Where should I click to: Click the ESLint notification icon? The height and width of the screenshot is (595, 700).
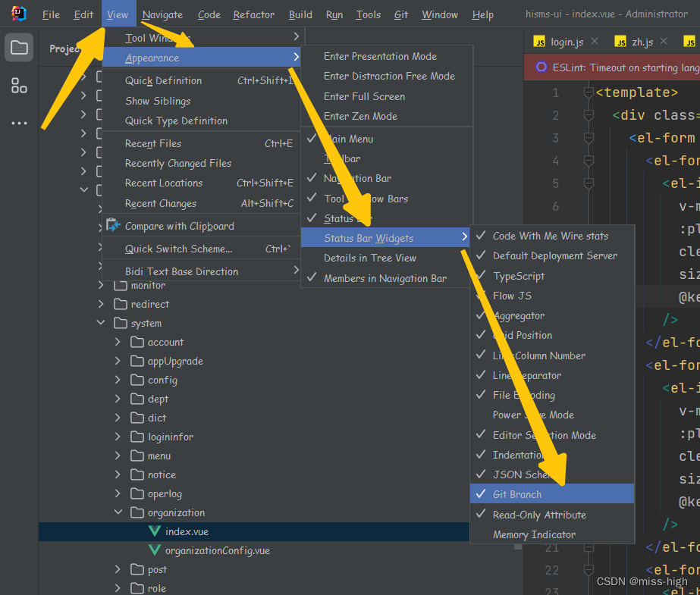coord(541,67)
